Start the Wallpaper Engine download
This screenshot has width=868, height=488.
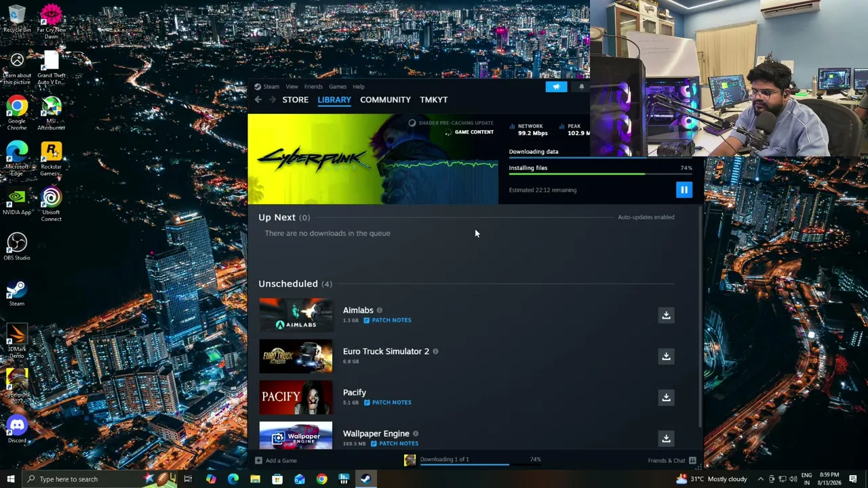click(x=666, y=439)
